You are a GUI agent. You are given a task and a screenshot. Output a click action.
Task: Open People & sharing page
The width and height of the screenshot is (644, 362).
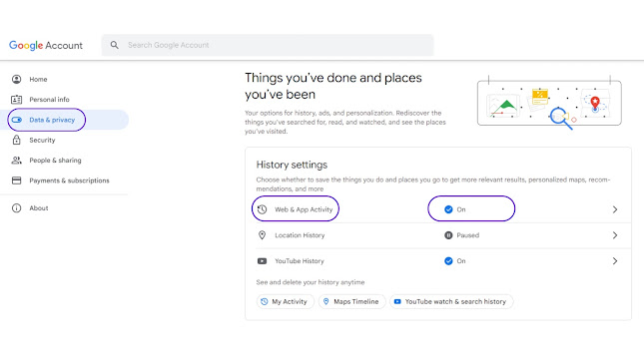pyautogui.click(x=55, y=161)
